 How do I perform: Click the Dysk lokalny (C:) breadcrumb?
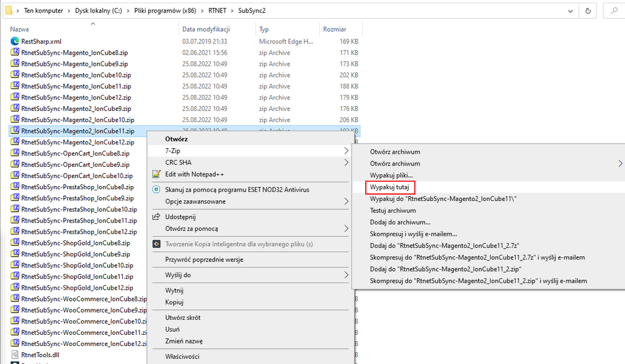click(x=99, y=11)
